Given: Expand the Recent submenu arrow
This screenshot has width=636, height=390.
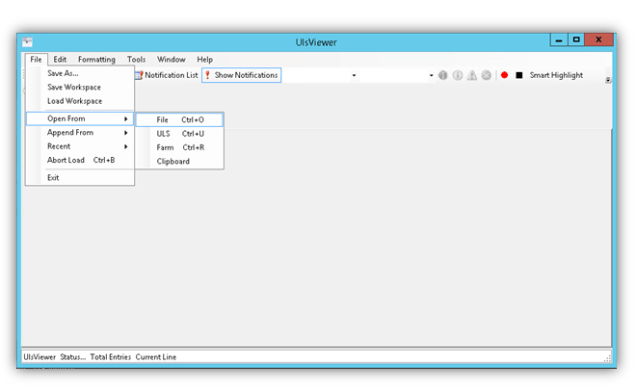Looking at the screenshot, I should pos(126,146).
